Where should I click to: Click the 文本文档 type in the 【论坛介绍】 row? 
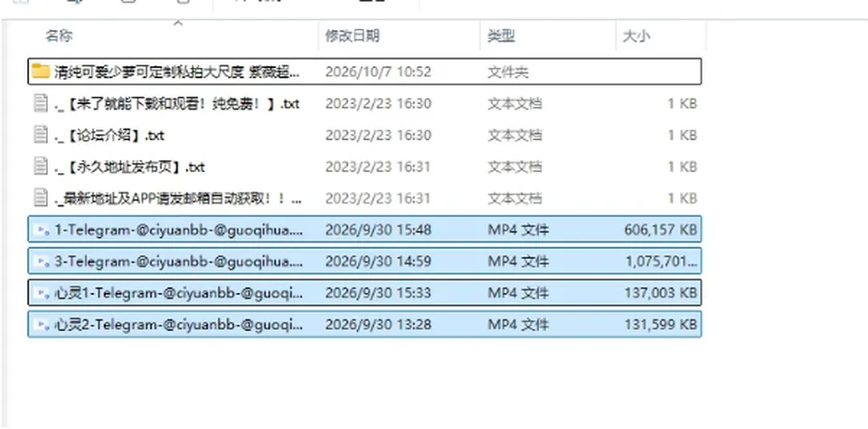[x=514, y=135]
